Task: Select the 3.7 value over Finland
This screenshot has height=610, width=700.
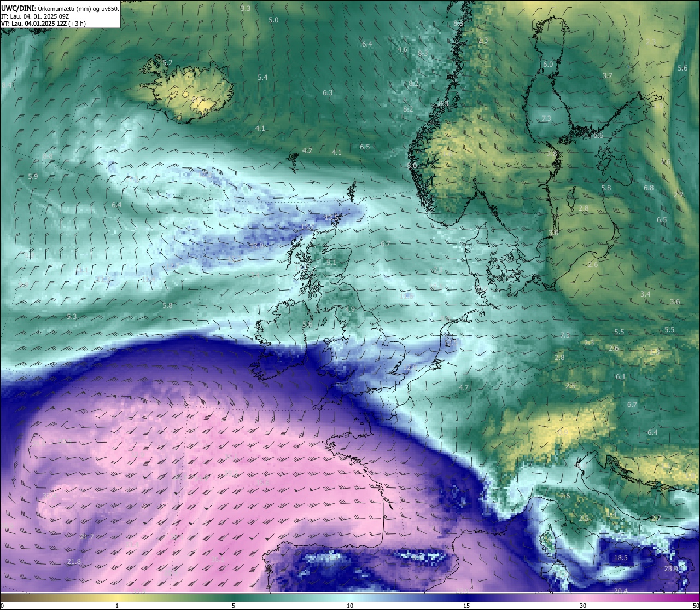Action: pos(608,76)
